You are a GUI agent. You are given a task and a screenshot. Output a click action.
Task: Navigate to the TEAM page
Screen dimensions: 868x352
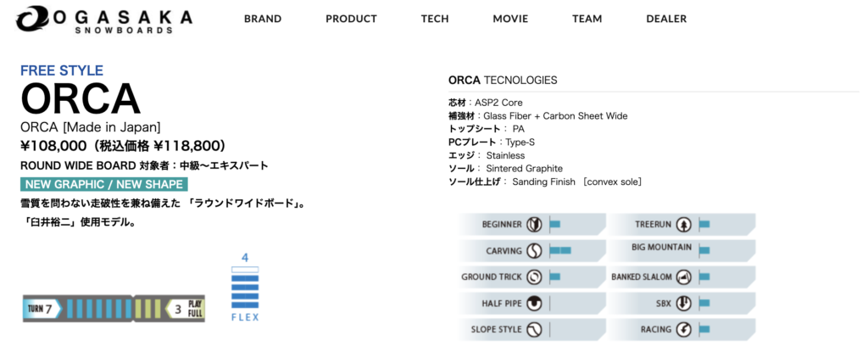pos(587,19)
